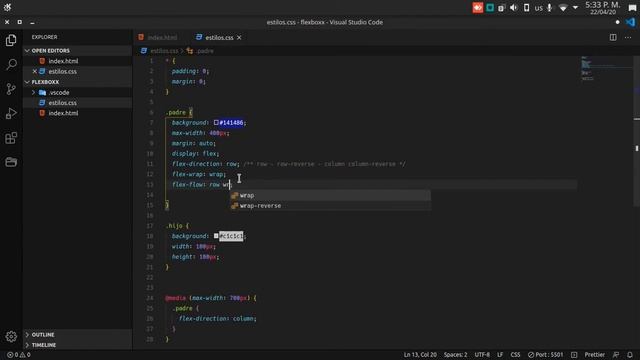Image resolution: width=640 pixels, height=360 pixels.
Task: Click the Prettier status bar item
Action: coord(595,355)
